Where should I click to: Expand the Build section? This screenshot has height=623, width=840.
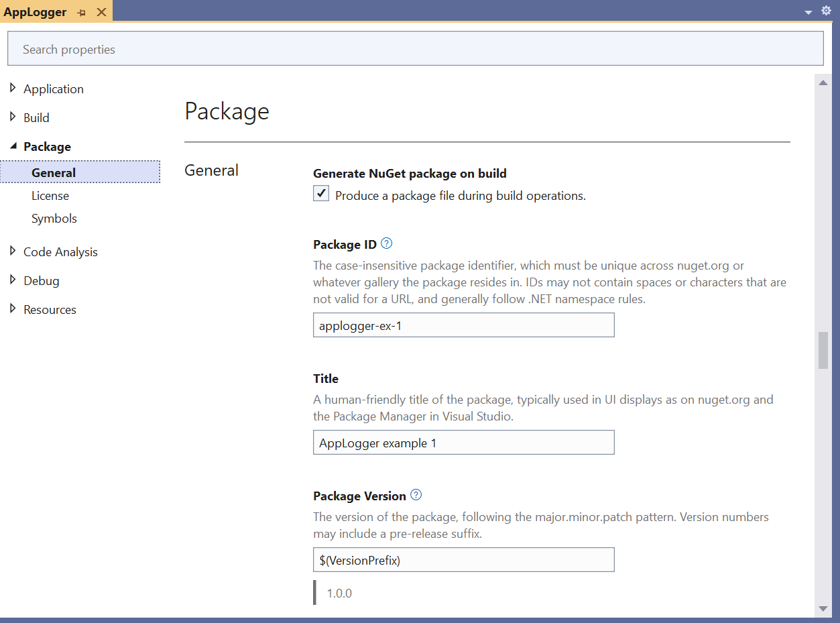(13, 117)
